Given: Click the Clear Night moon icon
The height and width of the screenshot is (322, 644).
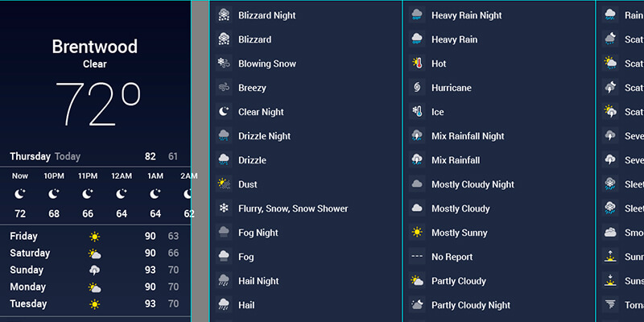Looking at the screenshot, I should pyautogui.click(x=224, y=112).
